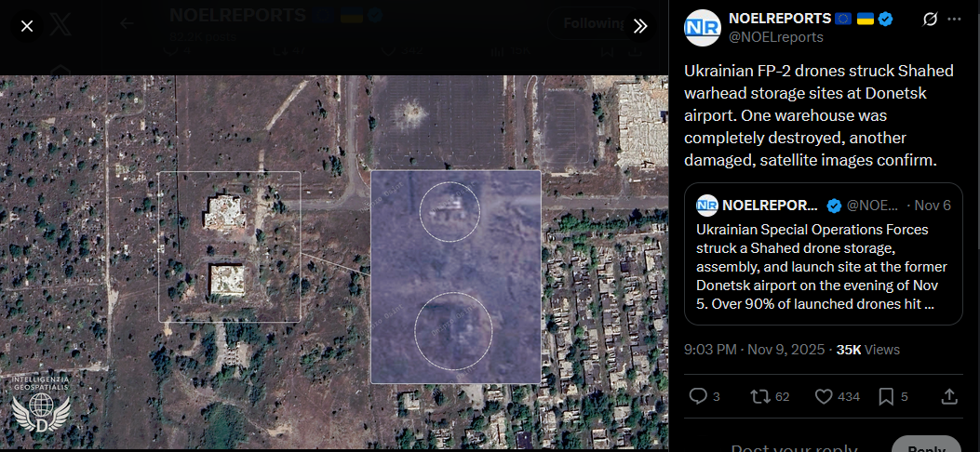
Task: Click the dimmed Following button
Action: (x=595, y=24)
